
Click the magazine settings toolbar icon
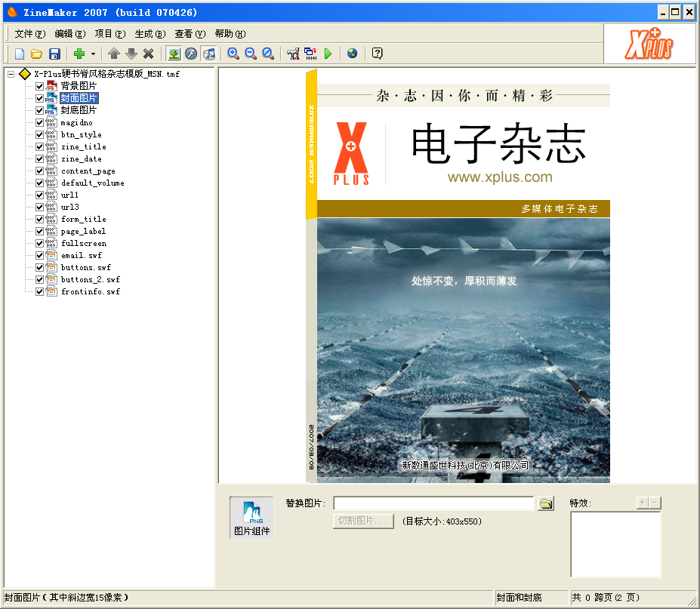(x=293, y=54)
